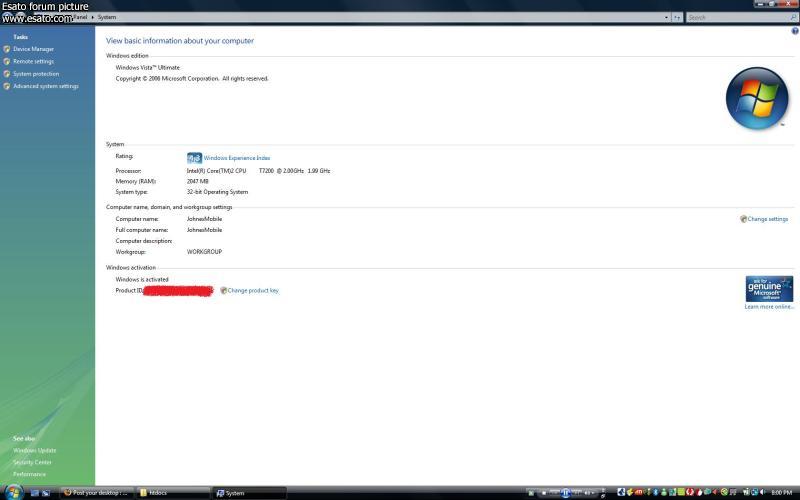Click the shield icon beside Advanced system settings
The width and height of the screenshot is (800, 500).
[x=7, y=86]
